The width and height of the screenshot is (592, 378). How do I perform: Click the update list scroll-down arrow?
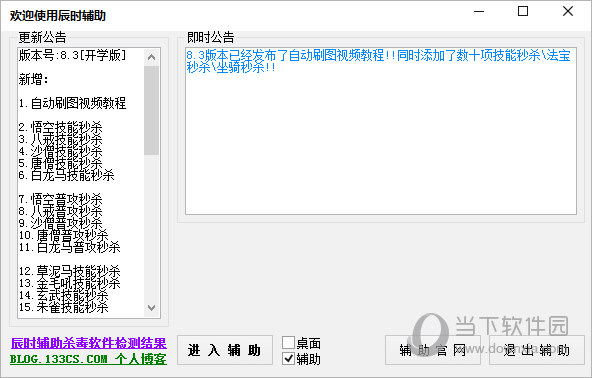tap(151, 308)
